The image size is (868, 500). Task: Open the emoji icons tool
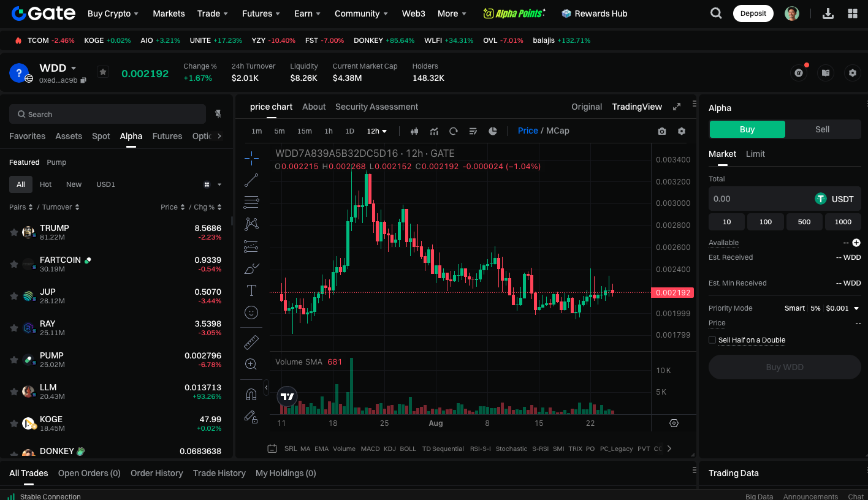pyautogui.click(x=251, y=312)
